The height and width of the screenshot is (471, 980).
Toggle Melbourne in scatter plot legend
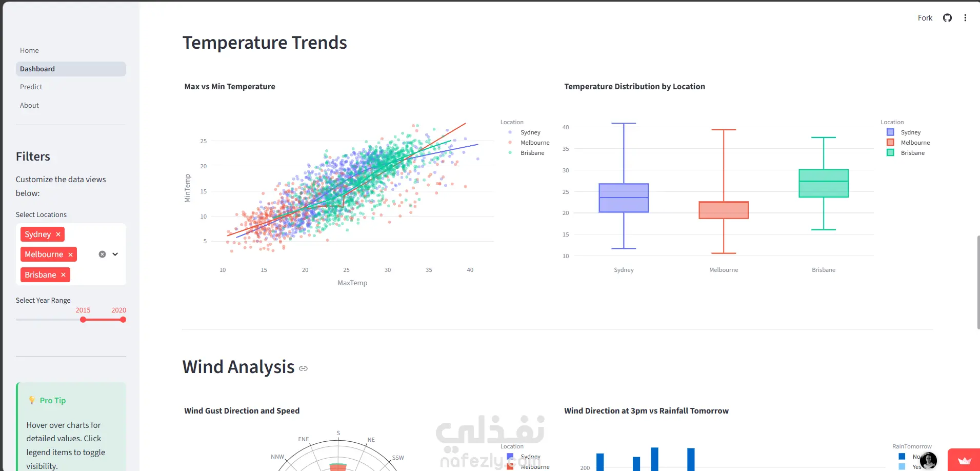[534, 143]
